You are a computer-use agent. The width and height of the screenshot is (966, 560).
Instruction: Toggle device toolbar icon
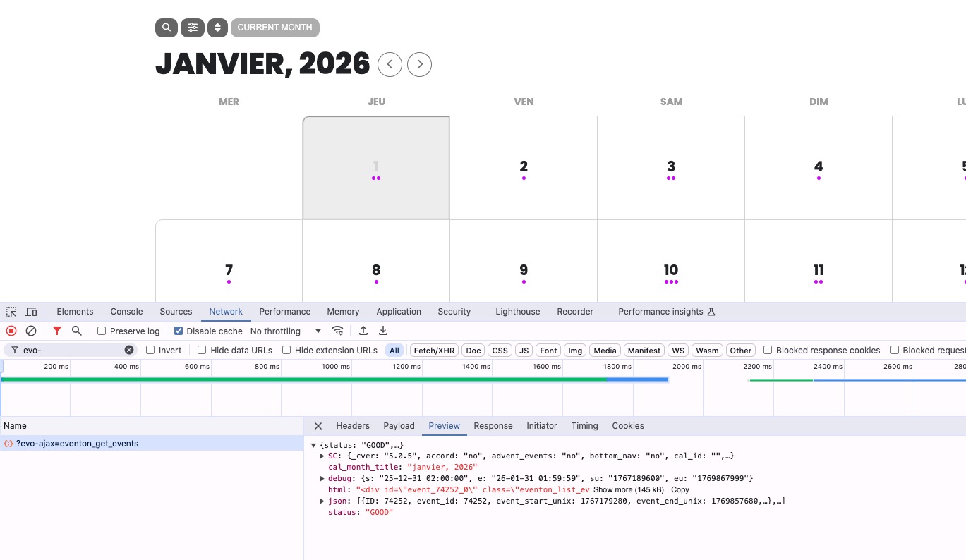point(31,312)
